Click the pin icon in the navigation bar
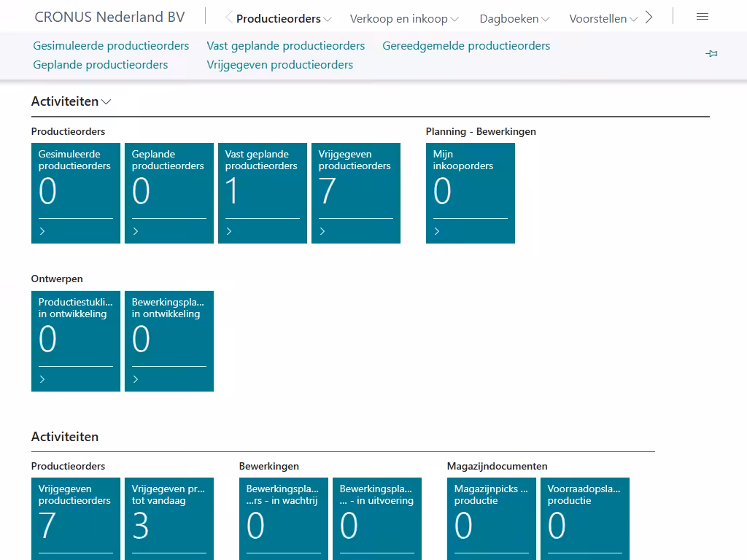The height and width of the screenshot is (560, 747). (711, 54)
